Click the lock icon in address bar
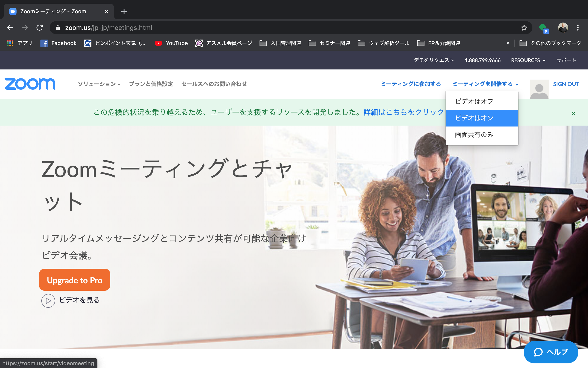The width and height of the screenshot is (588, 368). click(x=58, y=28)
